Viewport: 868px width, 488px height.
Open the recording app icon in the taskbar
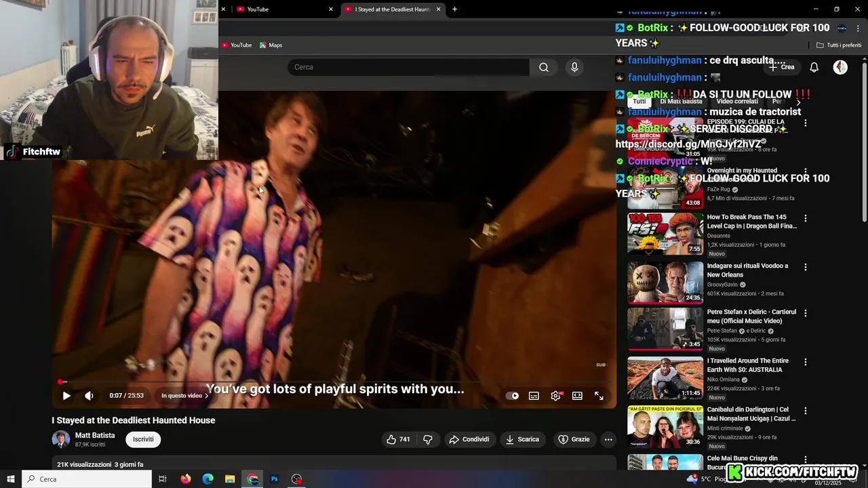click(296, 479)
